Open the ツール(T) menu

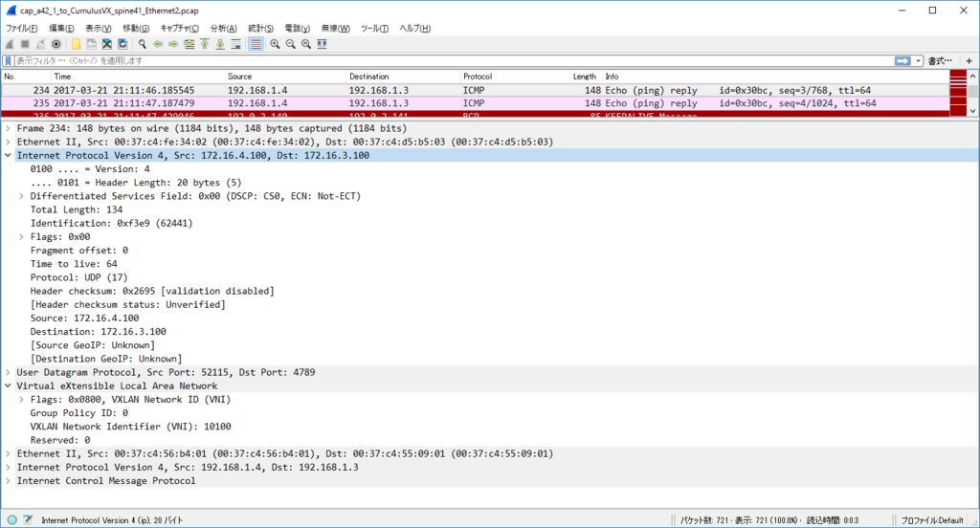tap(374, 28)
